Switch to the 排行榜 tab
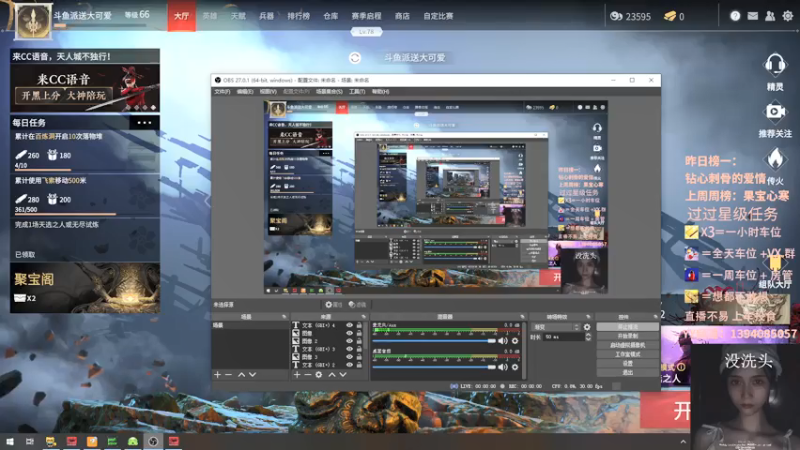Viewport: 800px width, 450px height. click(298, 16)
